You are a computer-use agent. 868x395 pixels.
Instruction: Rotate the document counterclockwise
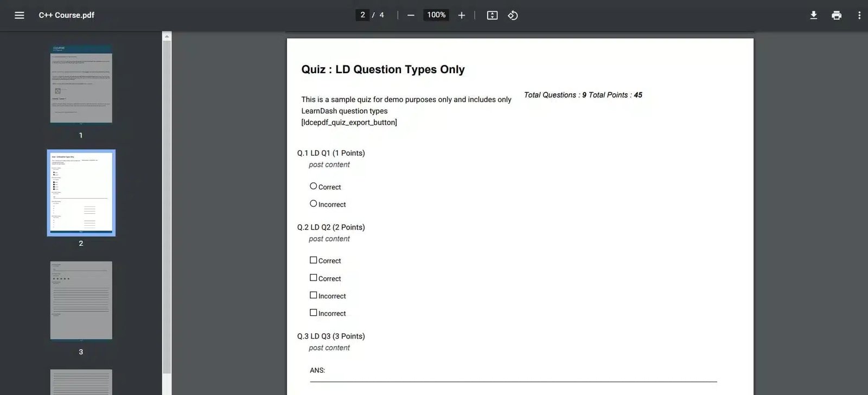513,15
